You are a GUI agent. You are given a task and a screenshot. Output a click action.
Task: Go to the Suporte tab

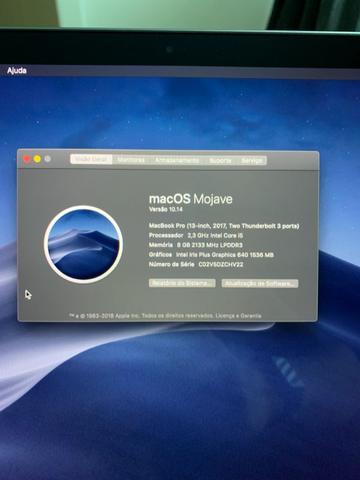click(x=220, y=160)
